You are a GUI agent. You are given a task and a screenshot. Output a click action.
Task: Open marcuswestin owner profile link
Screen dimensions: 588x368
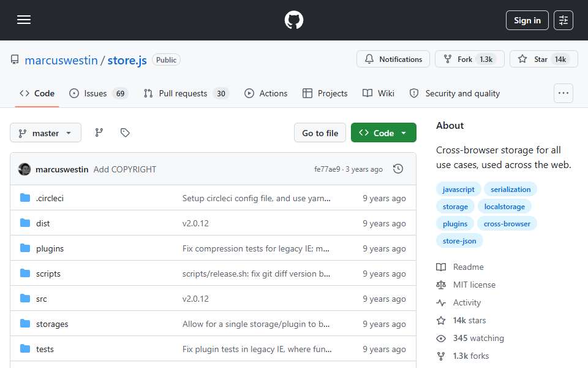pyautogui.click(x=61, y=60)
